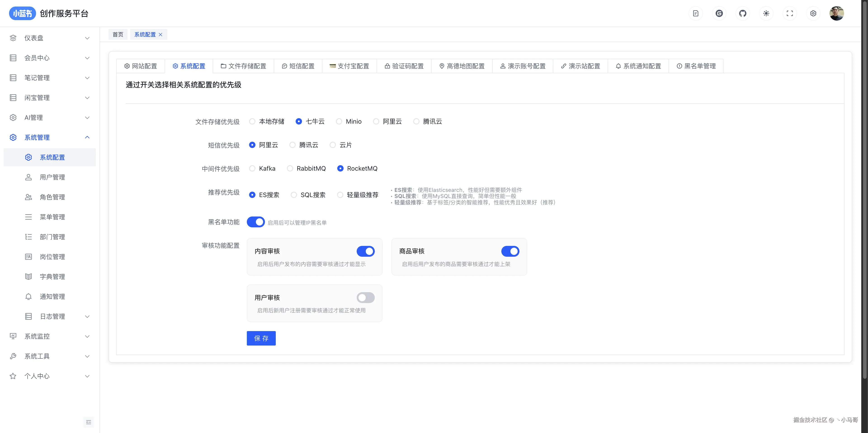
Task: Open the 黑名单管理 tab
Action: 696,66
